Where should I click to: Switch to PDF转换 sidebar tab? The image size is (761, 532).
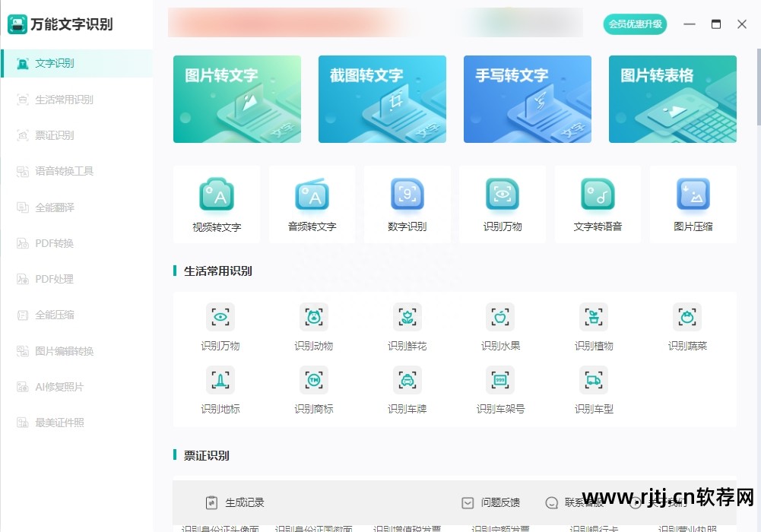(77, 243)
